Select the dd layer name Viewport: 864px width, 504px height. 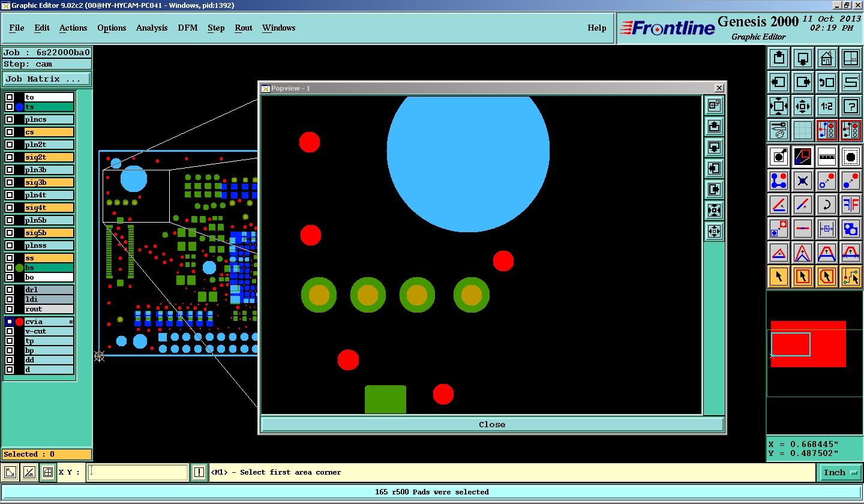tap(49, 360)
